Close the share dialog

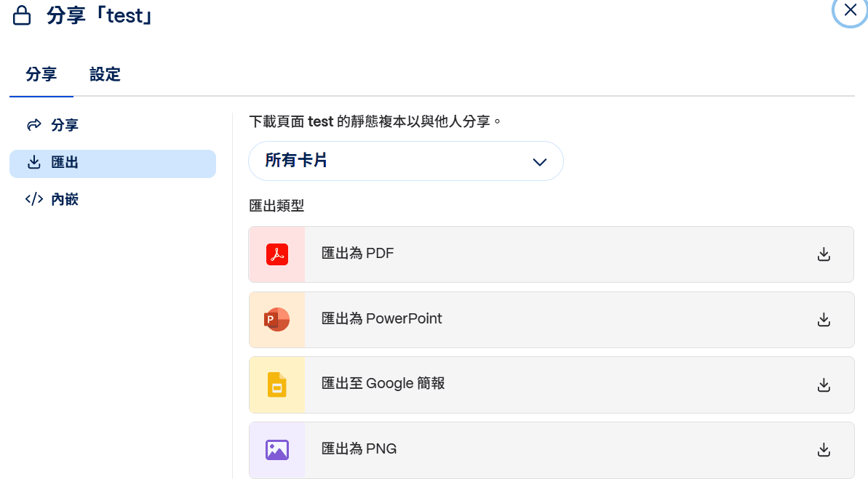(850, 10)
